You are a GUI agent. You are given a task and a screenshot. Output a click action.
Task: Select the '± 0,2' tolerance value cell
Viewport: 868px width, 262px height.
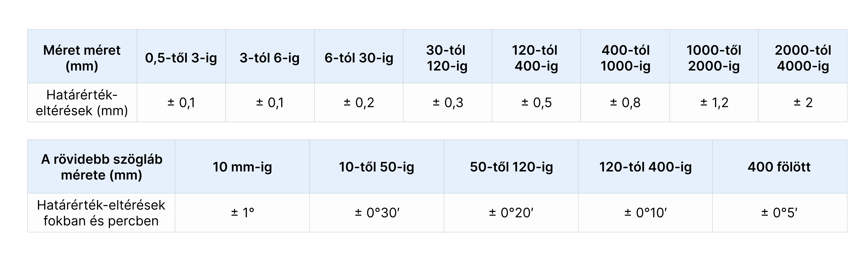click(359, 102)
